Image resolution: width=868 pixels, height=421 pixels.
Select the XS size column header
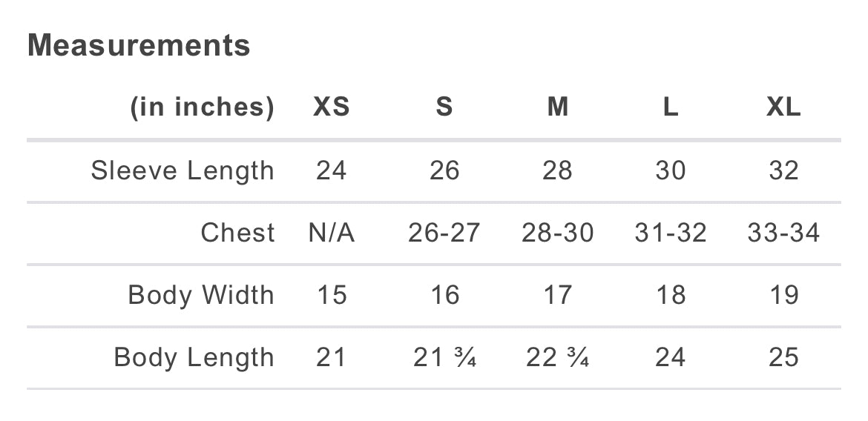point(331,108)
